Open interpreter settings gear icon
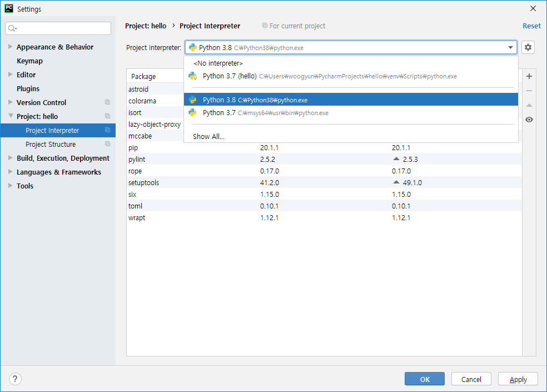Image resolution: width=547 pixels, height=392 pixels. [x=528, y=47]
